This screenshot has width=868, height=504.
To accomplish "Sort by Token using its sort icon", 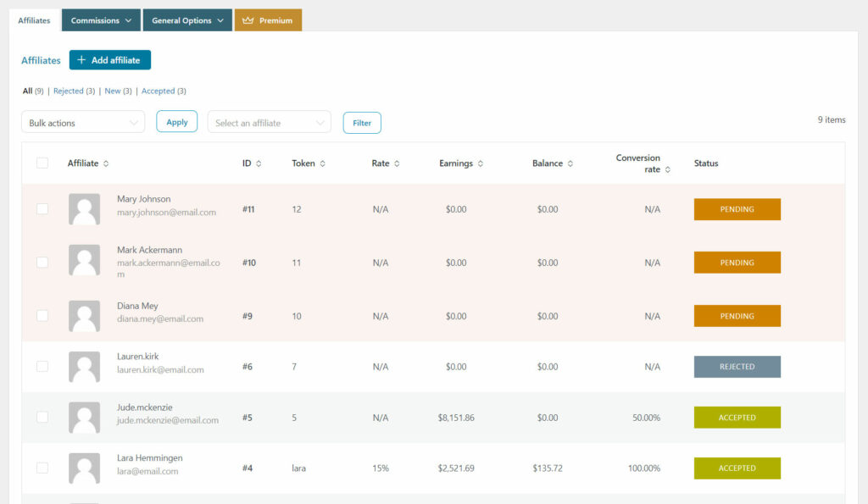I will (322, 163).
